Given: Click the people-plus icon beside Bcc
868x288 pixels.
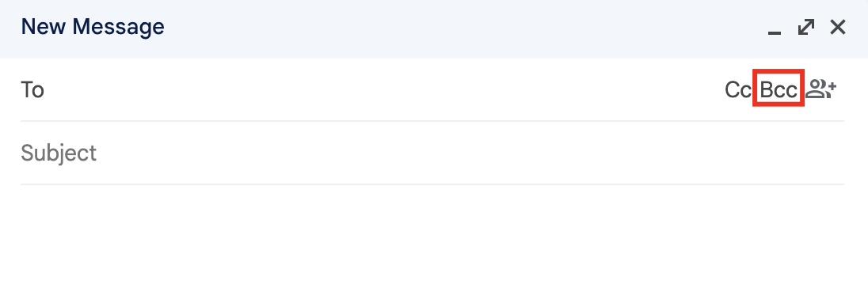Looking at the screenshot, I should coord(821,89).
